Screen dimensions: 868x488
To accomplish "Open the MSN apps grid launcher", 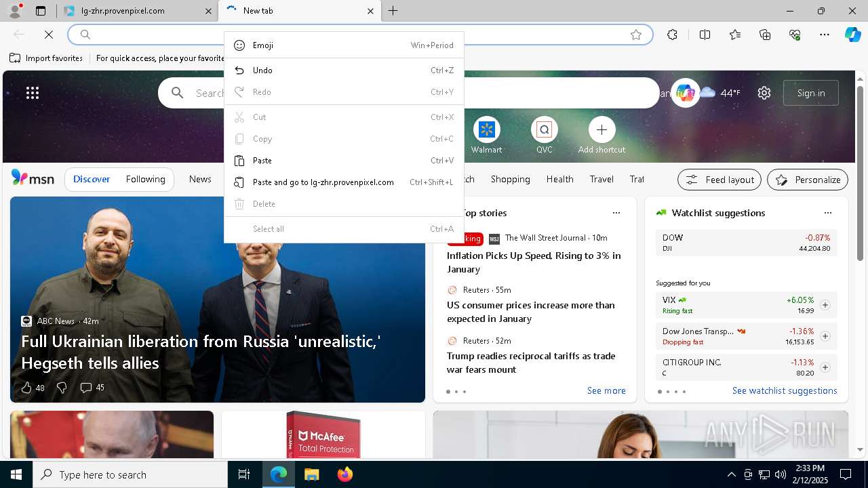I will 33,93.
